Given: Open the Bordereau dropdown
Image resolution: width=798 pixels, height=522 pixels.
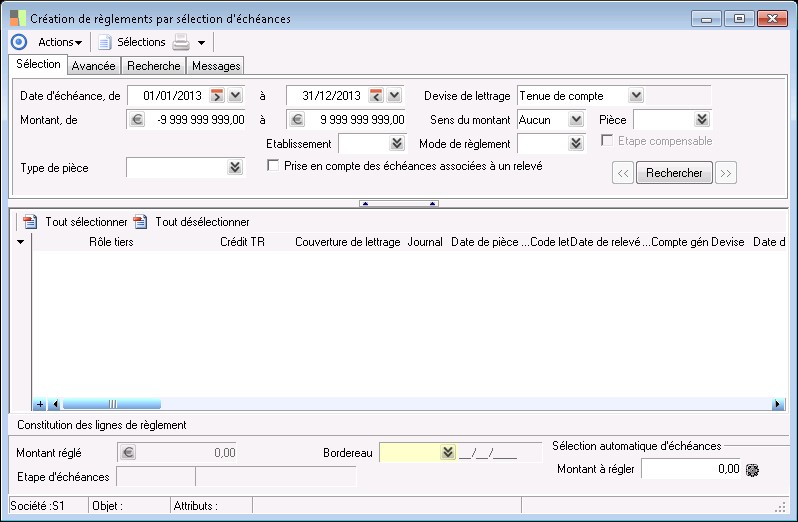Looking at the screenshot, I should pos(447,452).
